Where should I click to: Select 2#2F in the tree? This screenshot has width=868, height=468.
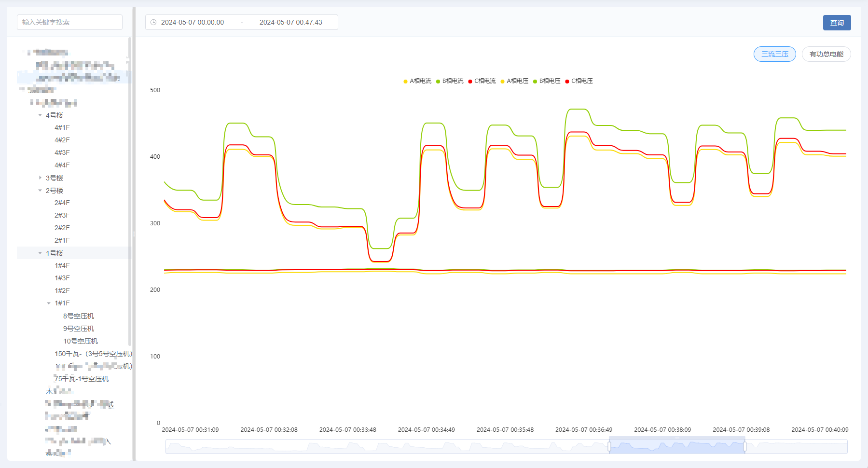pyautogui.click(x=62, y=228)
